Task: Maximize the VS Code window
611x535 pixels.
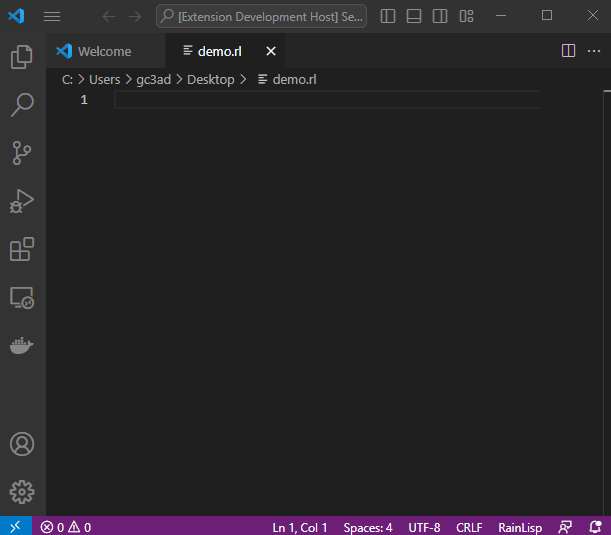Action: [x=547, y=16]
